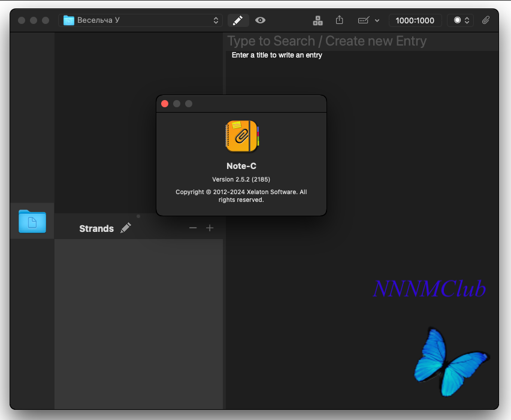
Task: Click the Note-C app icon in the dialog
Action: pos(242,136)
